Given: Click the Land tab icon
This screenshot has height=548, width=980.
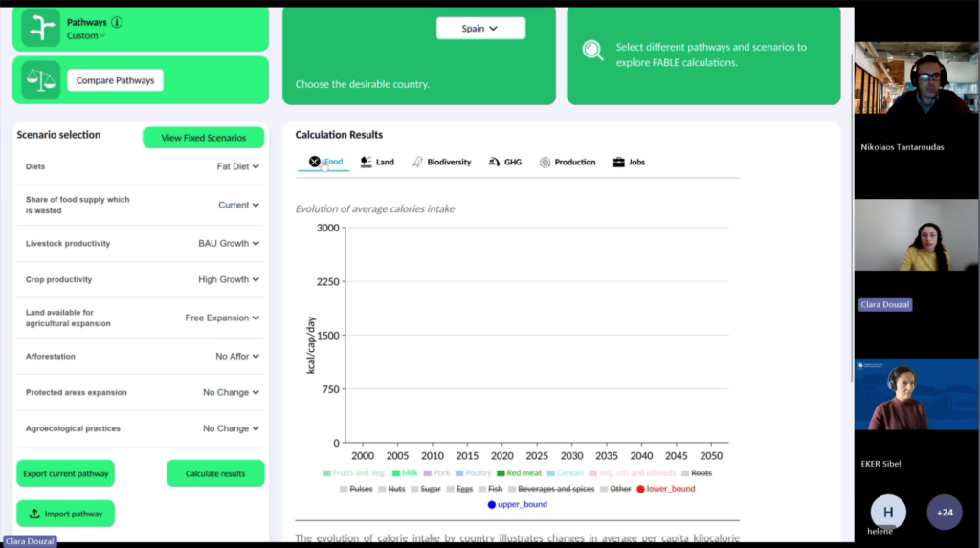Looking at the screenshot, I should (x=366, y=163).
